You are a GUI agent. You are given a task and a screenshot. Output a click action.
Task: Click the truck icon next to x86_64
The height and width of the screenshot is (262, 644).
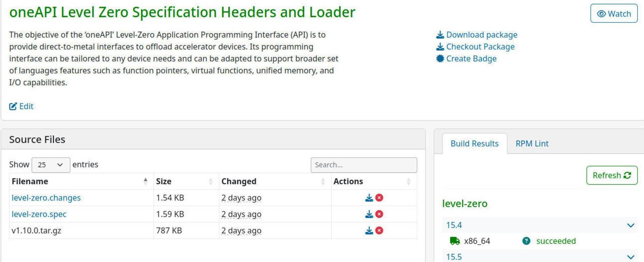(x=455, y=241)
